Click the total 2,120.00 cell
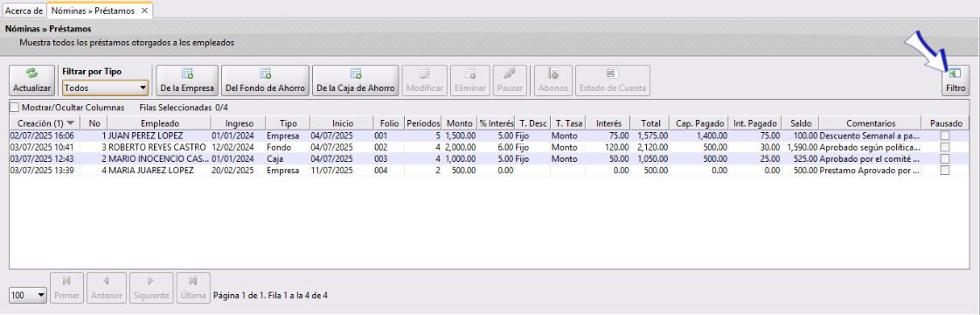 click(x=650, y=147)
